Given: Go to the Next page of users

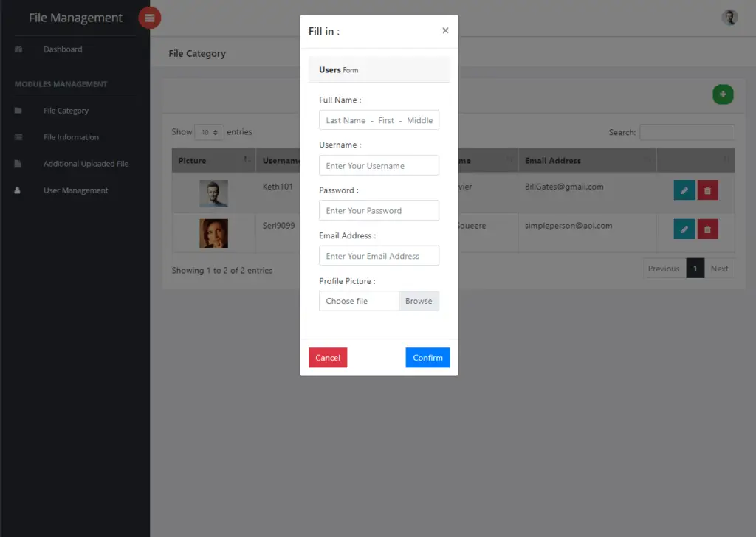Looking at the screenshot, I should (719, 268).
